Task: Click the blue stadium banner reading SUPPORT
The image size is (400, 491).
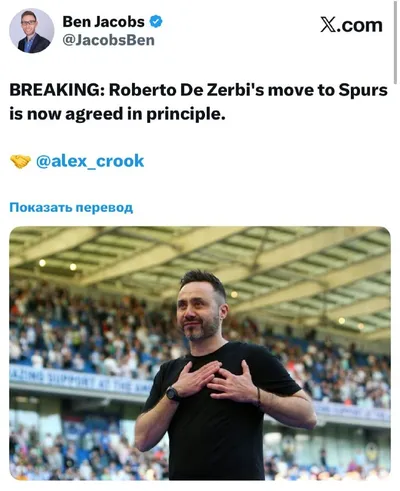Action: [80, 379]
